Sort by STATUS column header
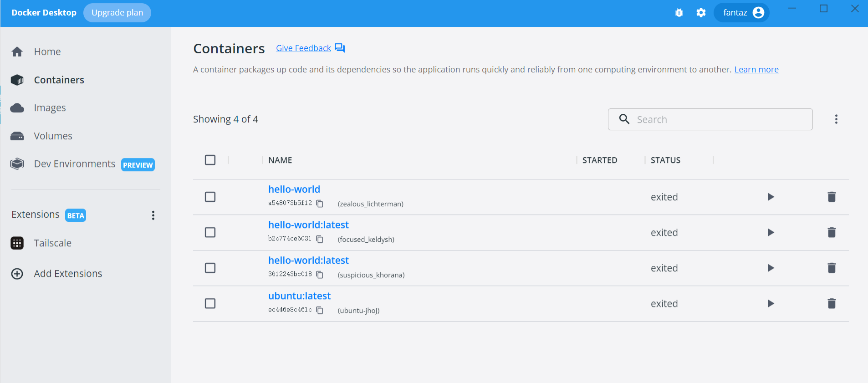Image resolution: width=868 pixels, height=383 pixels. click(665, 160)
